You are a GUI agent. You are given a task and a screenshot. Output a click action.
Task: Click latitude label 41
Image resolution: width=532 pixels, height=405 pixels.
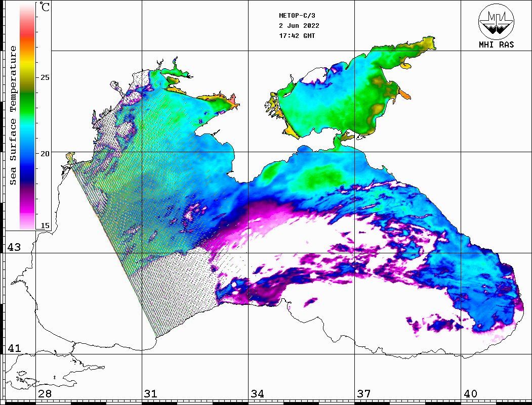coord(14,348)
